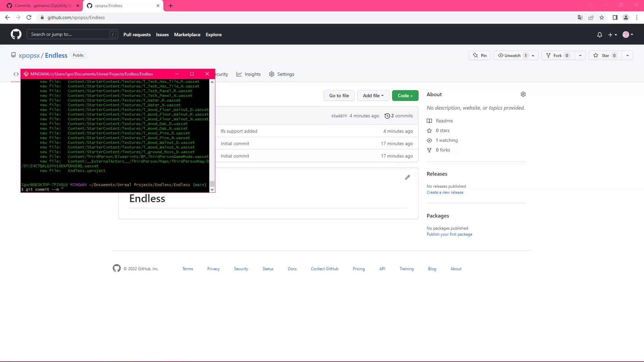The width and height of the screenshot is (644, 362).
Task: Open the Terms footer link
Action: pos(187,269)
